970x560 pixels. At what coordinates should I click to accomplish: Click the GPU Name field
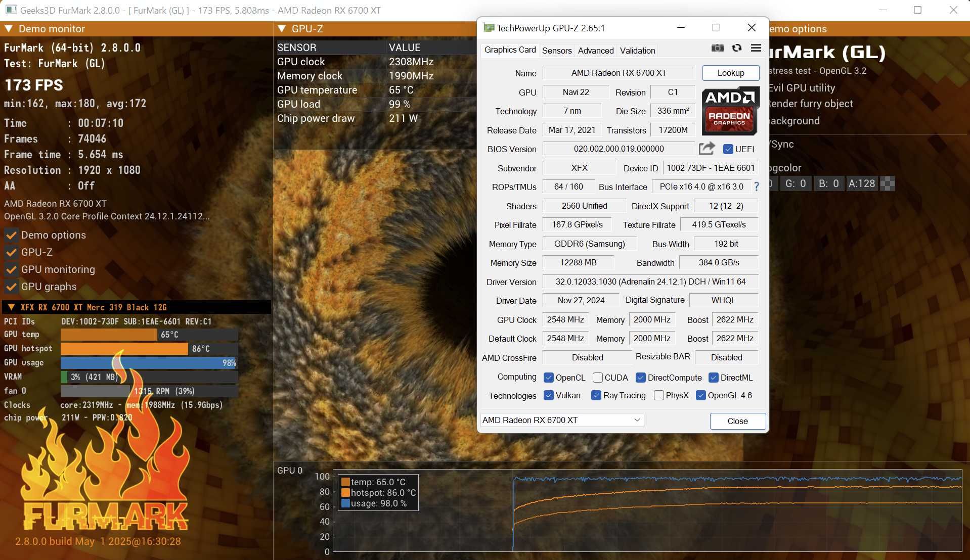619,73
